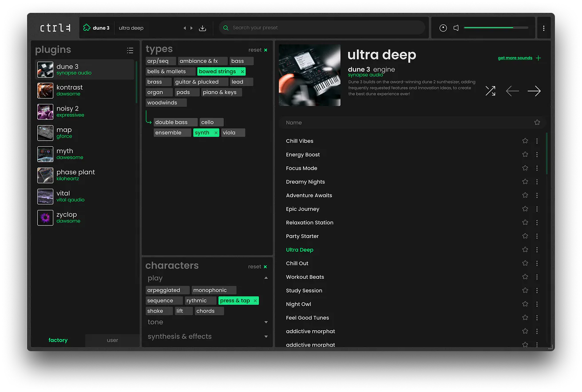Select the ensemble subtype tag
Screen dimensions: 582x392
tap(172, 133)
